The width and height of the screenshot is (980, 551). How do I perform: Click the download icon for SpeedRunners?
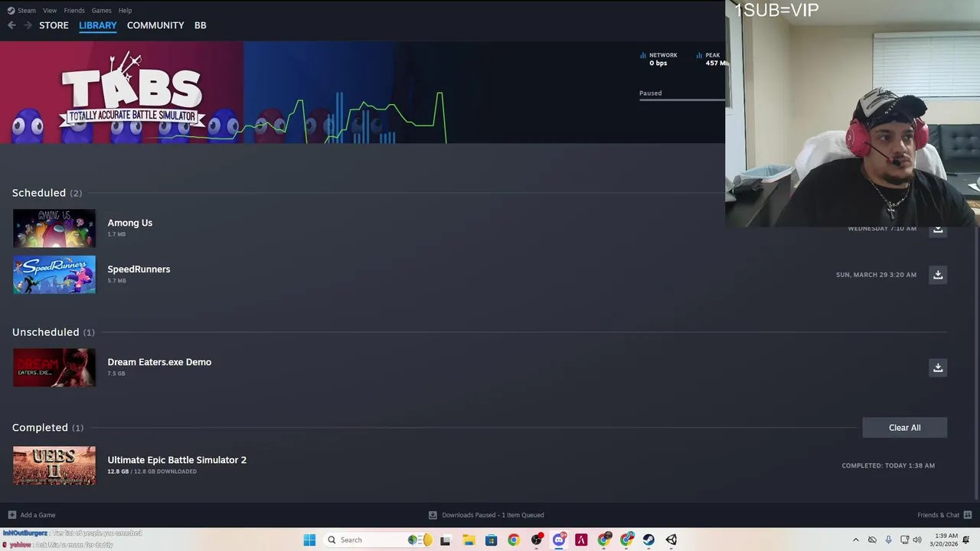coord(938,275)
